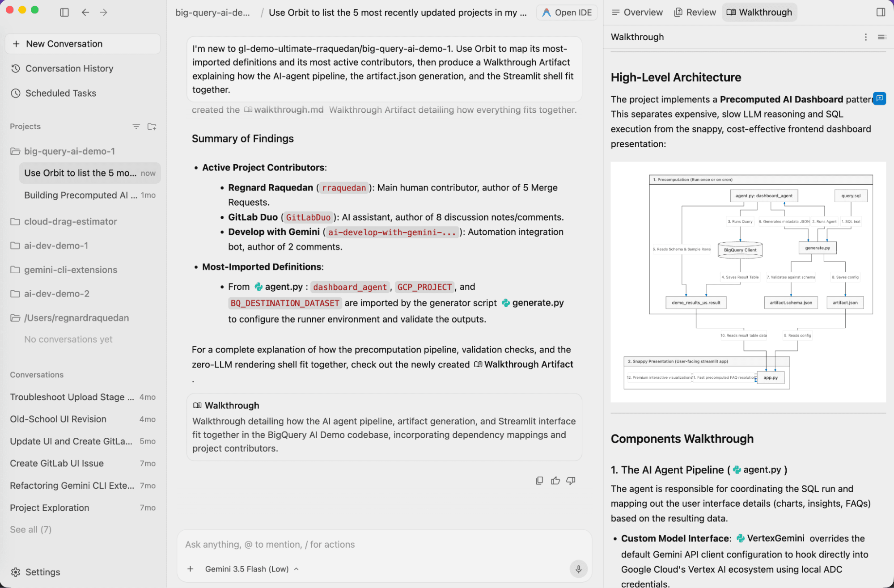Switch to the Review tab

point(695,13)
